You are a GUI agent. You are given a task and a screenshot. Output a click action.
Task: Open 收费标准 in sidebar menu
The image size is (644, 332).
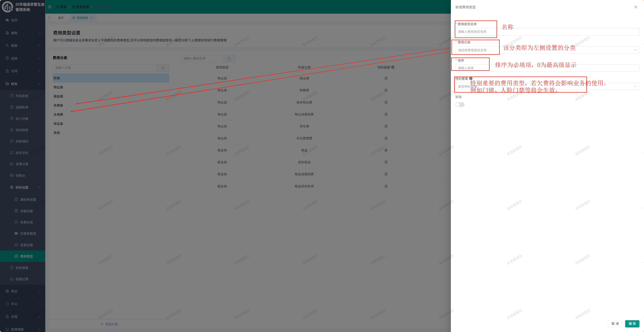point(26,222)
